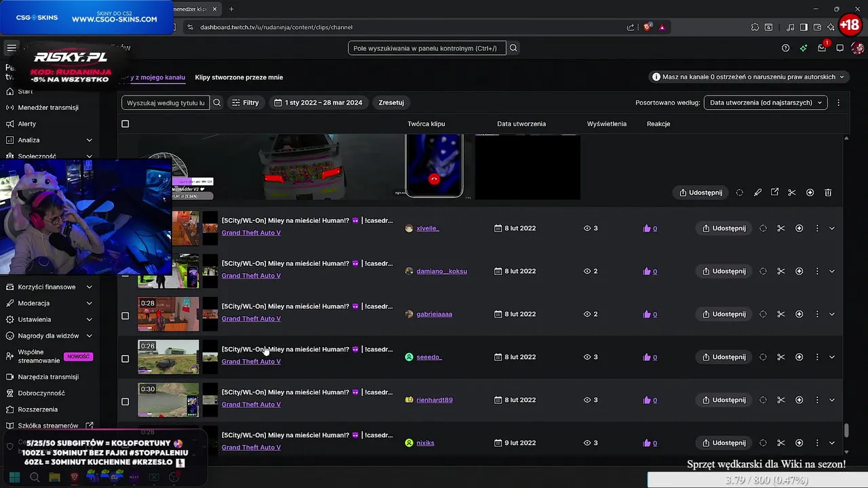Image resolution: width=868 pixels, height=488 pixels.
Task: Open the user avatar menu in the Twitch header
Action: click(857, 48)
